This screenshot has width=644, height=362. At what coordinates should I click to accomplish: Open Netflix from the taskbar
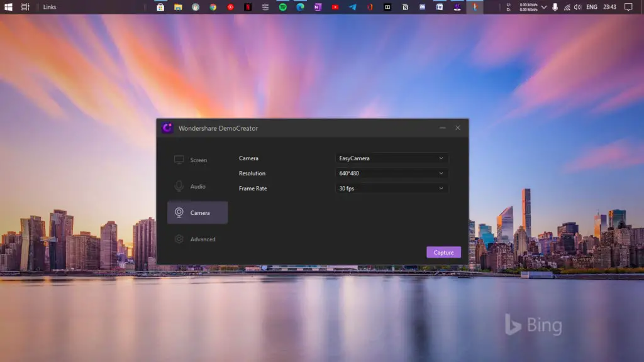point(248,7)
